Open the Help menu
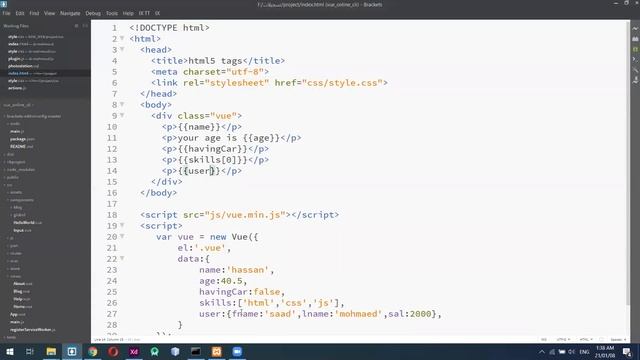 (x=128, y=13)
